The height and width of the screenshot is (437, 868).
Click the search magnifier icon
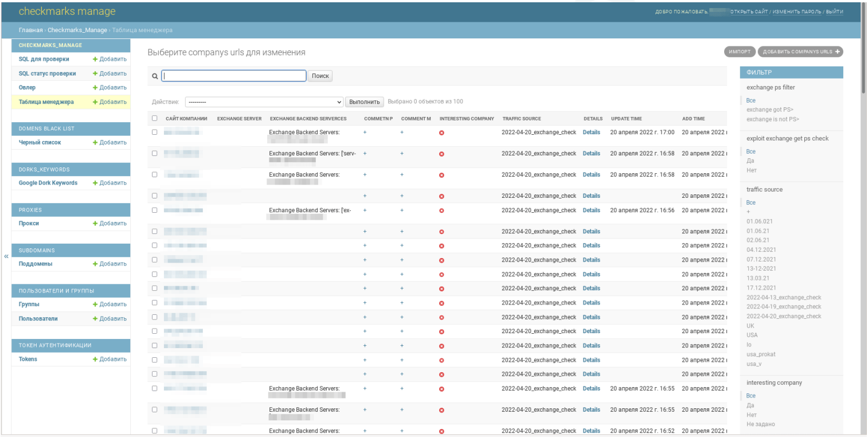pos(155,76)
